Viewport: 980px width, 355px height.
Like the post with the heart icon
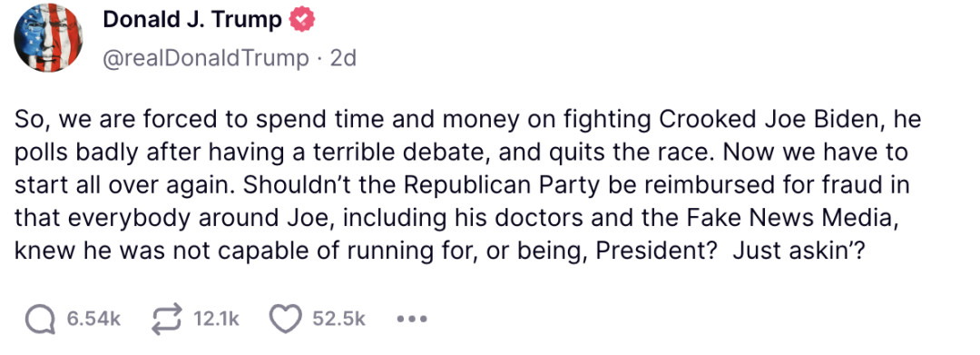(286, 319)
